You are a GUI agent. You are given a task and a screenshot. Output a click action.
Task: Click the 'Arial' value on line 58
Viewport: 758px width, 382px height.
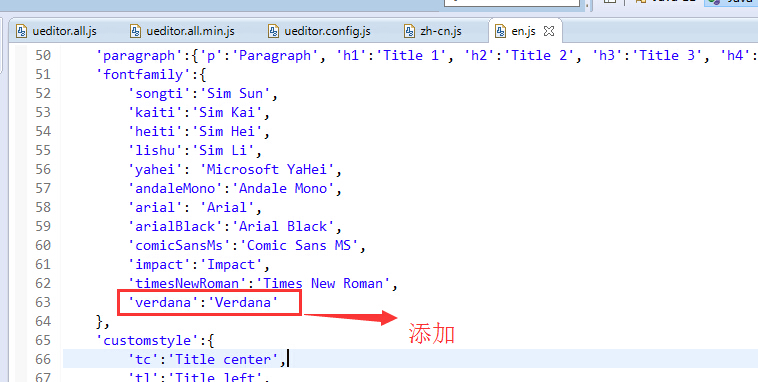click(x=227, y=207)
